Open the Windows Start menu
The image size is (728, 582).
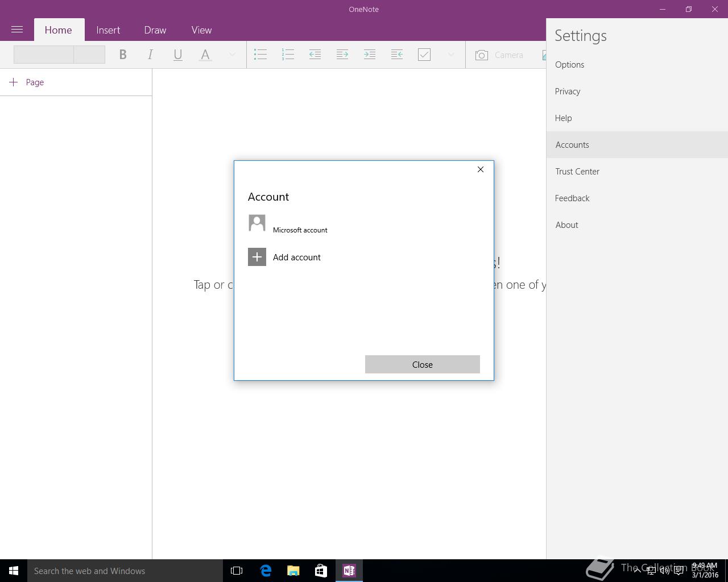[x=14, y=571]
